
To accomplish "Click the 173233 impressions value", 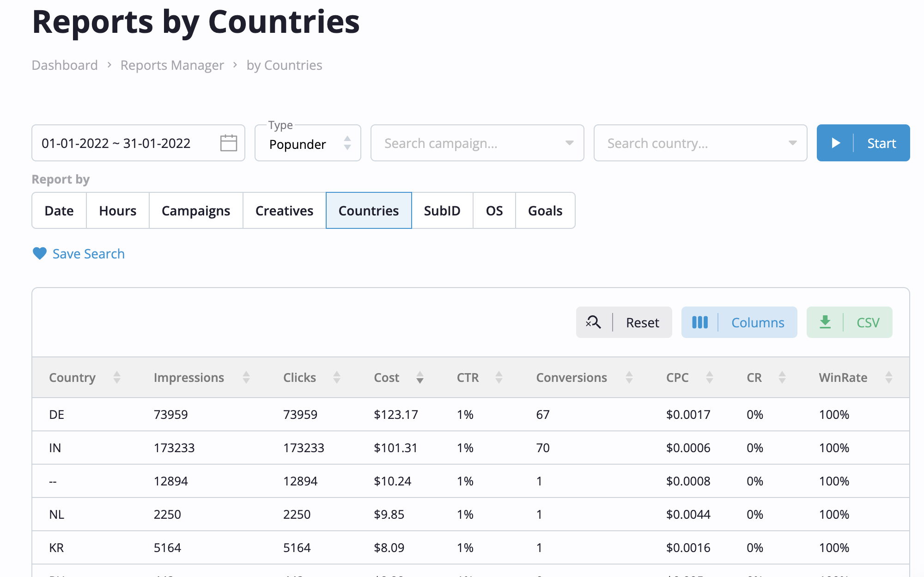I will pyautogui.click(x=174, y=448).
